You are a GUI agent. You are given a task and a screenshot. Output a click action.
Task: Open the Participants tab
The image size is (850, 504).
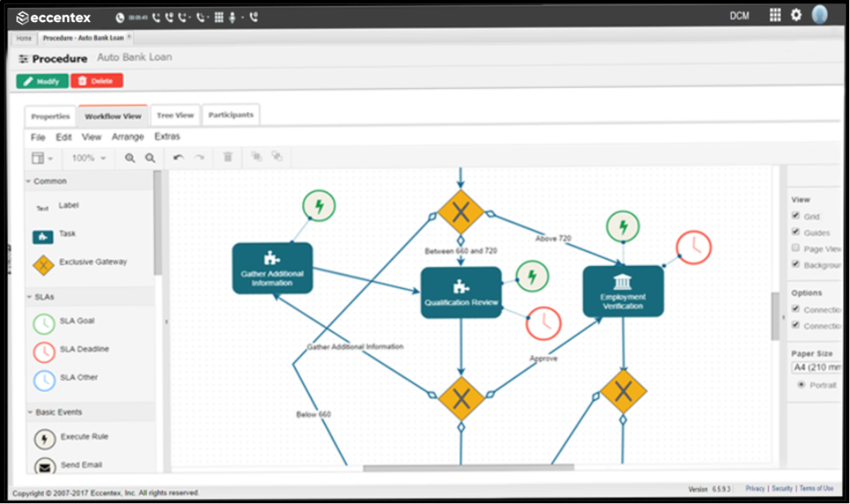pos(231,115)
